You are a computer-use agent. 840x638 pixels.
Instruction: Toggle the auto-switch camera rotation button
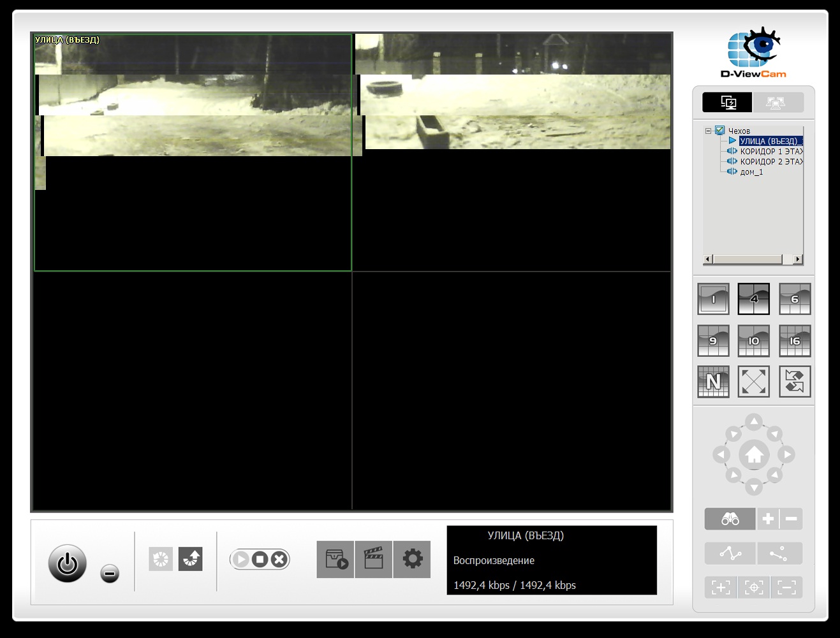(794, 382)
